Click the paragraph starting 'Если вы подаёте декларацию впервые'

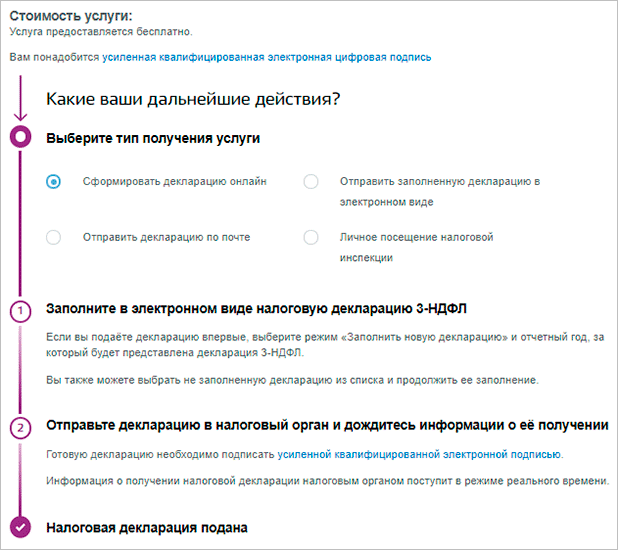pos(324,345)
